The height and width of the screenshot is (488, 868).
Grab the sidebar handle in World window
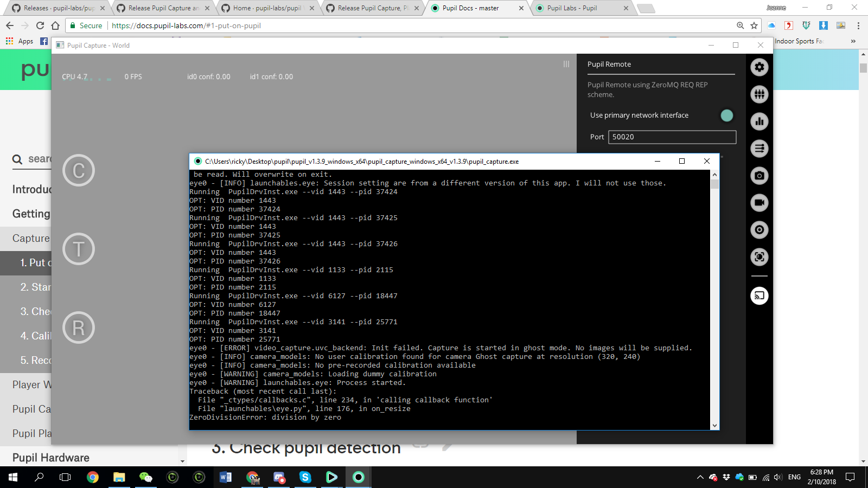566,64
